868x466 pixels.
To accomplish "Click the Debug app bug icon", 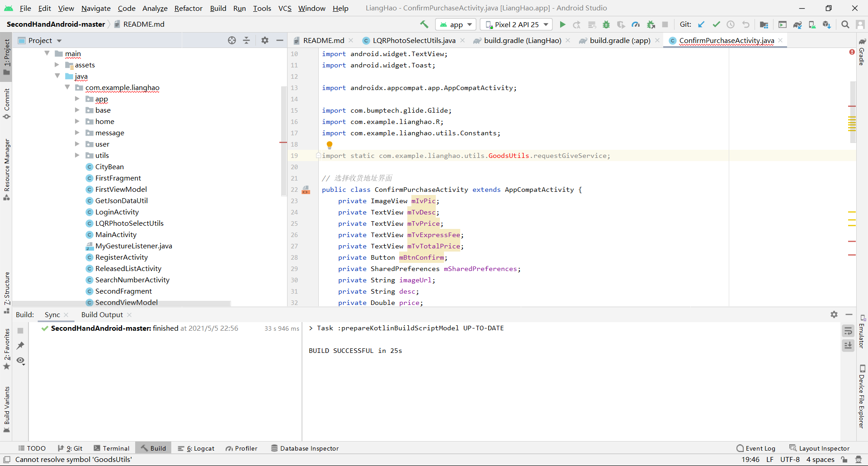I will pyautogui.click(x=606, y=24).
